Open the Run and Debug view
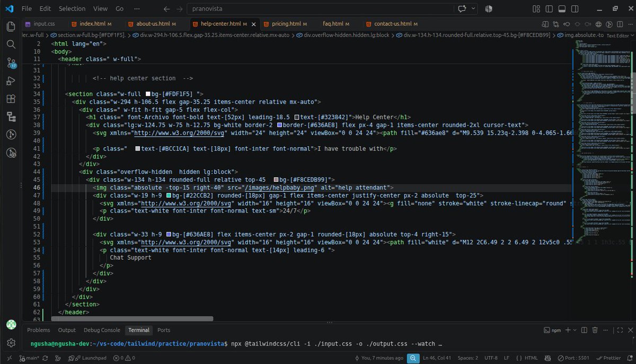 coord(11,81)
